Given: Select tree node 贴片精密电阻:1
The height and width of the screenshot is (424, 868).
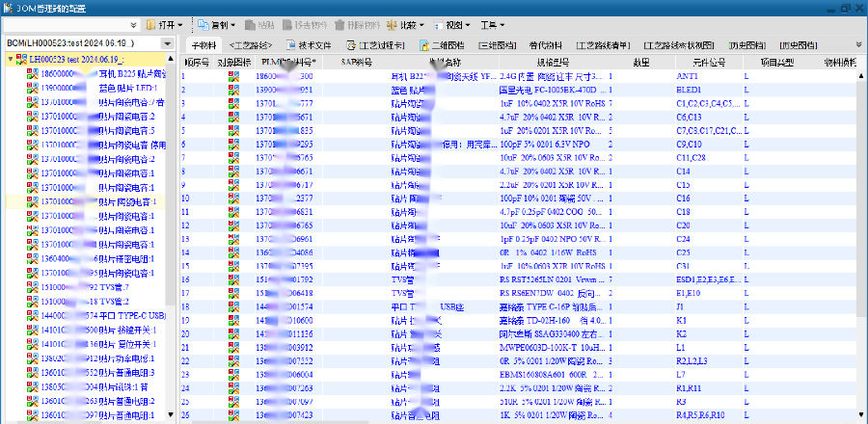Looking at the screenshot, I should 126,258.
